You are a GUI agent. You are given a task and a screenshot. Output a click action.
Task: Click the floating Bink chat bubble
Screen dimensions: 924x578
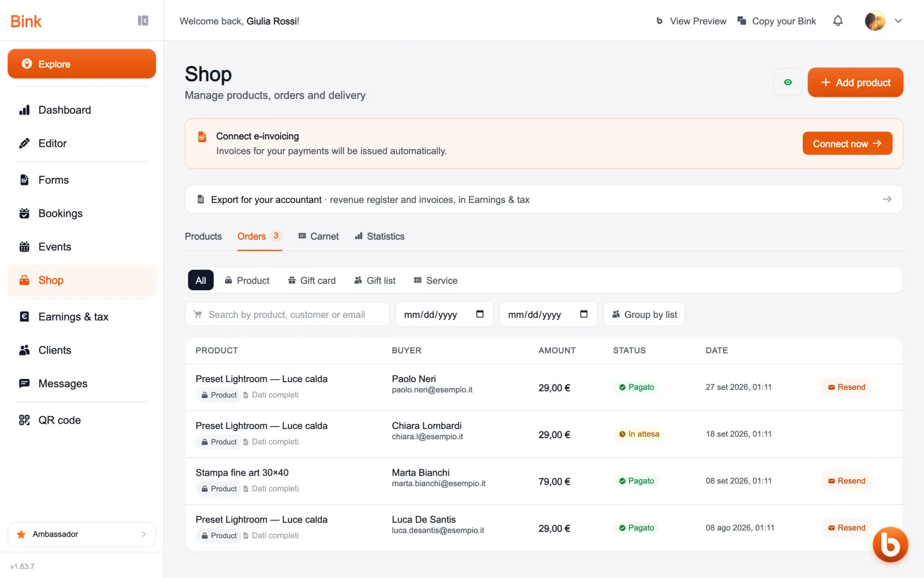click(x=890, y=544)
